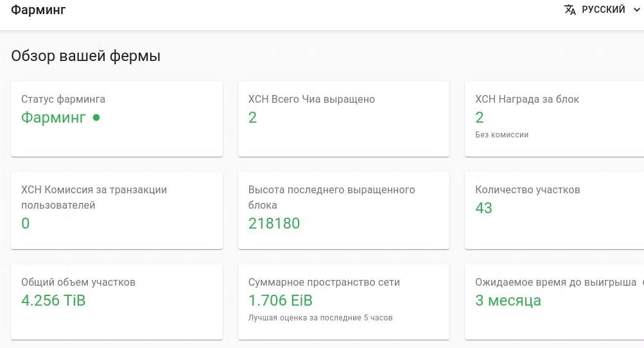Click XCH Комиссия за транзакции пользователей label
644x348 pixels.
94,197
